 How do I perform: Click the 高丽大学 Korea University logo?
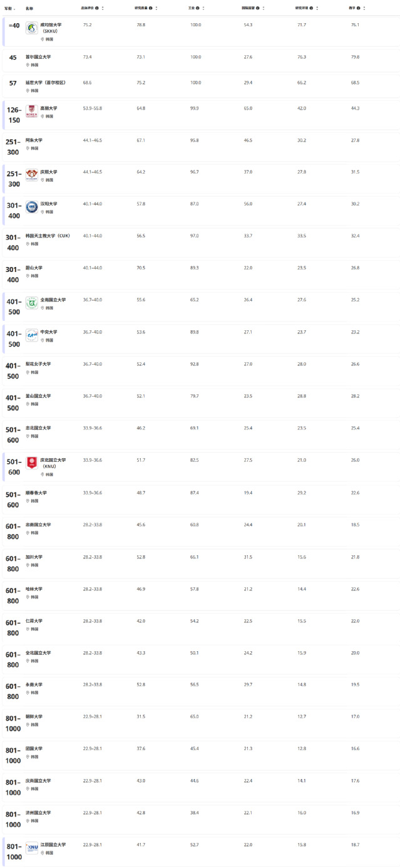pos(32,111)
